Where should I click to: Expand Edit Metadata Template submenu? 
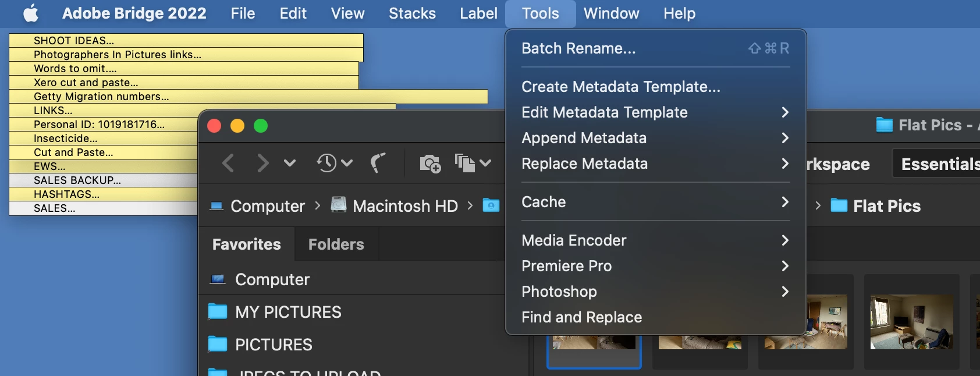(x=656, y=112)
